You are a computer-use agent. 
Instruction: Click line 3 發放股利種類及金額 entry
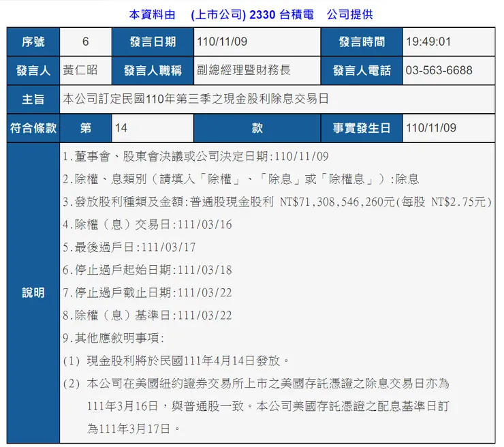pyautogui.click(x=277, y=202)
